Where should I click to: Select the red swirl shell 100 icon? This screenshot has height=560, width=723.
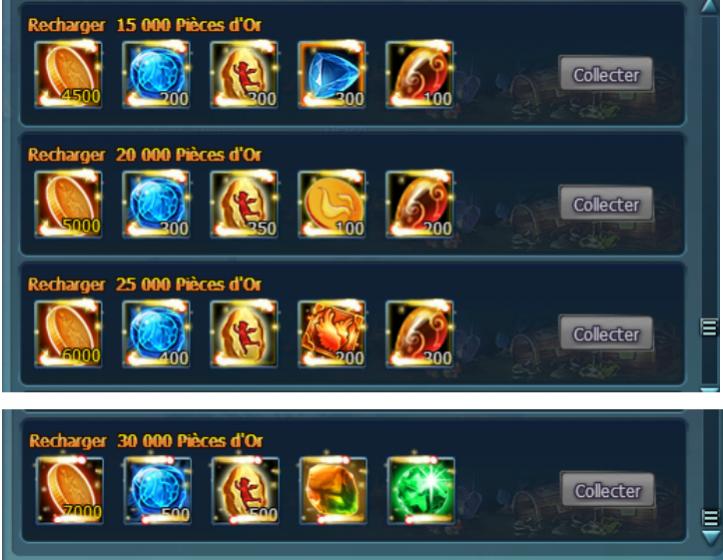coord(420,74)
